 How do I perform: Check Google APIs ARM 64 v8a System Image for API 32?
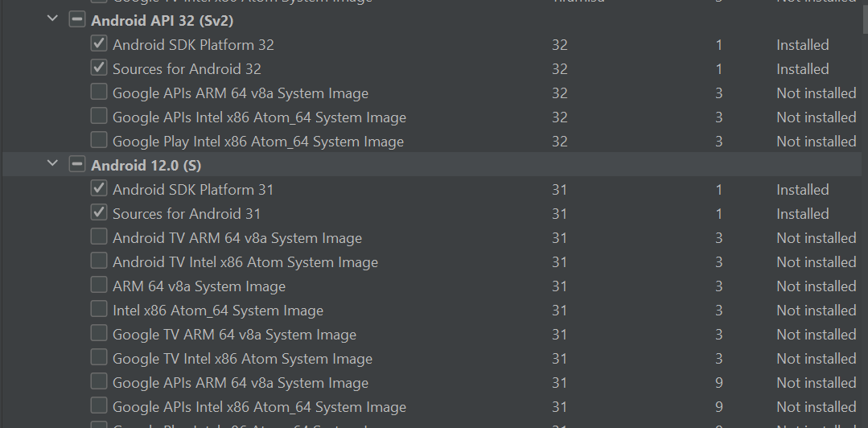(x=98, y=92)
